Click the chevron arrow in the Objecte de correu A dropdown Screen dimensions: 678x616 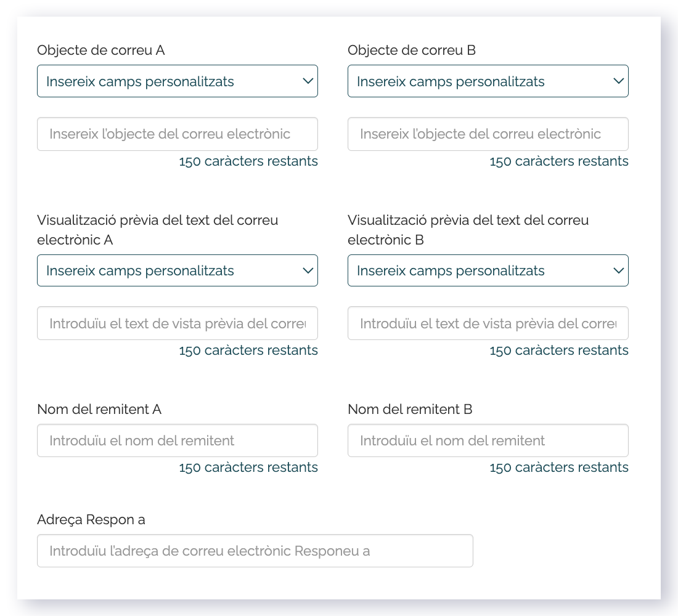(x=308, y=81)
